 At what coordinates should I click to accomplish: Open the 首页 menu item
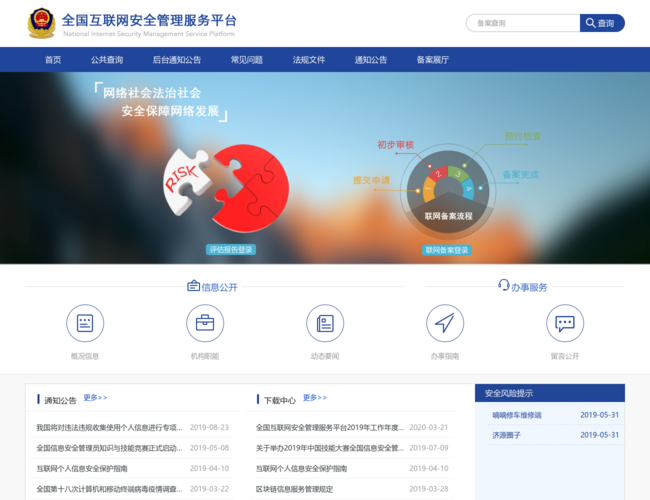[53, 60]
